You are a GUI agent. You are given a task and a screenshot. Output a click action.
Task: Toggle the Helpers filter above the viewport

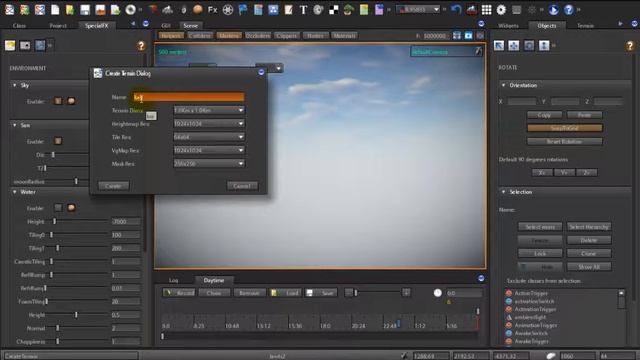click(171, 36)
